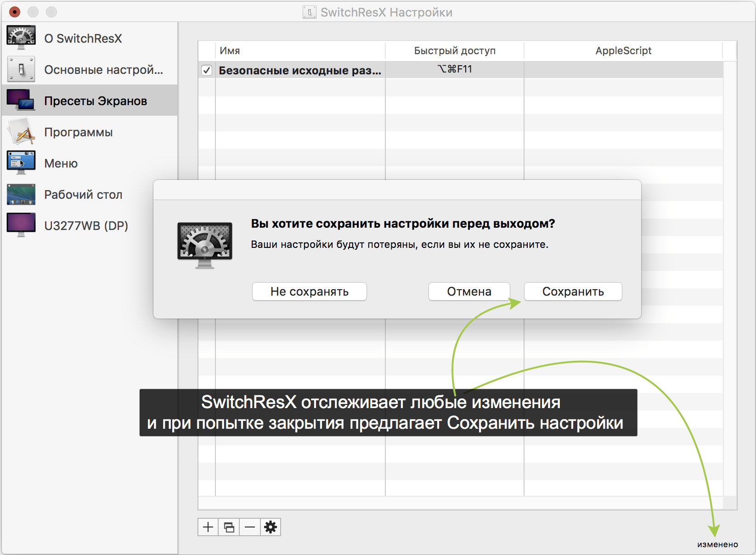The width and height of the screenshot is (756, 555).
Task: Click the title bar document icon
Action: pyautogui.click(x=310, y=12)
